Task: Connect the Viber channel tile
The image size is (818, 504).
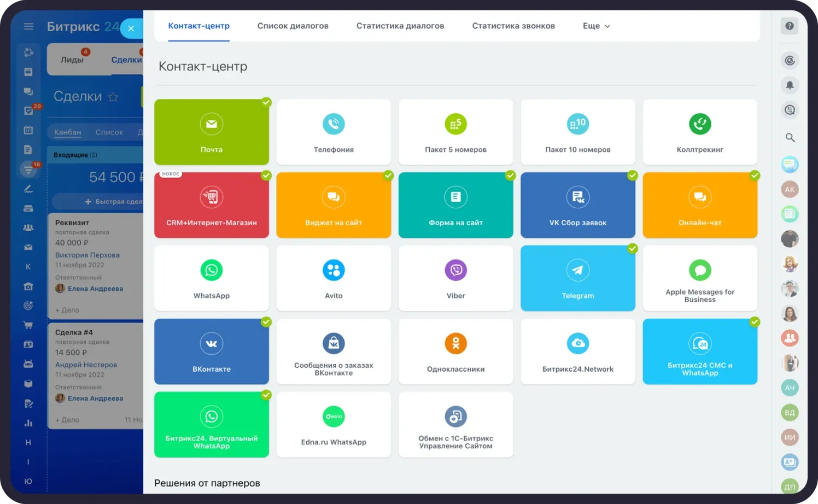Action: (x=455, y=278)
